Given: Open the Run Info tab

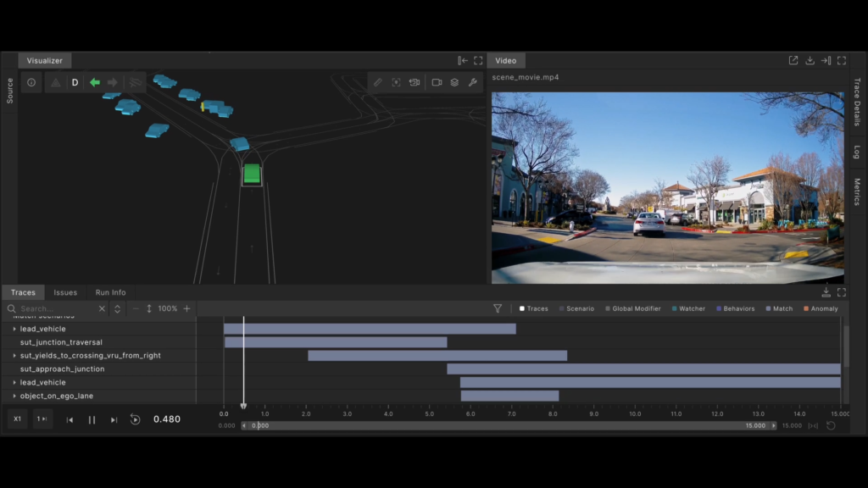Looking at the screenshot, I should 111,292.
